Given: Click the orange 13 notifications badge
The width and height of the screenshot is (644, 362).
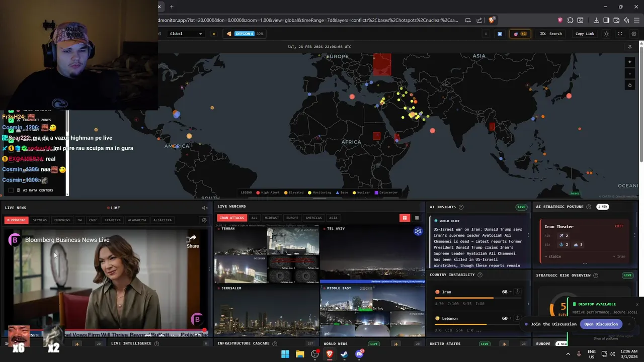Looking at the screenshot, I should [x=520, y=34].
